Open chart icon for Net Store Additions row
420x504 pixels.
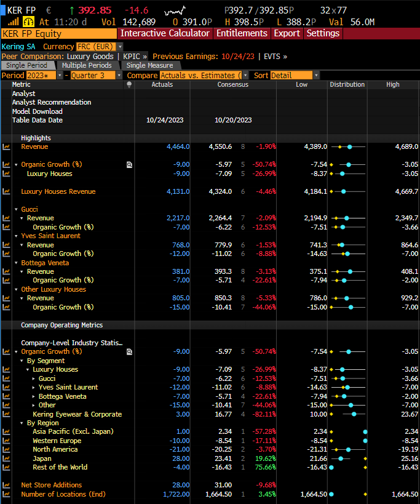click(6, 485)
